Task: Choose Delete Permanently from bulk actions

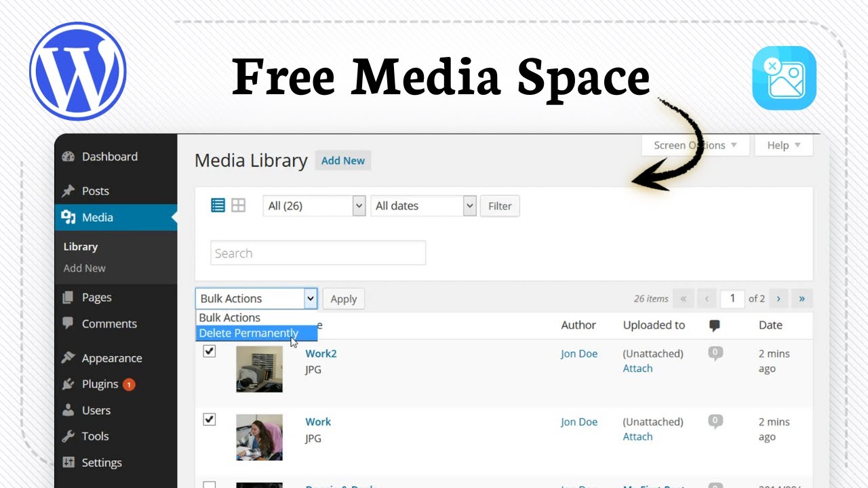Action: (256, 333)
